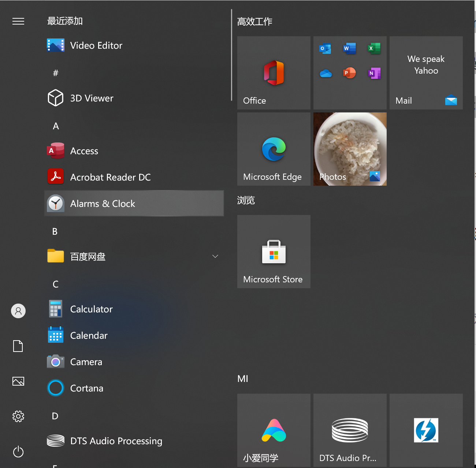The height and width of the screenshot is (468, 476).
Task: Open the Mail live tile
Action: pos(426,73)
